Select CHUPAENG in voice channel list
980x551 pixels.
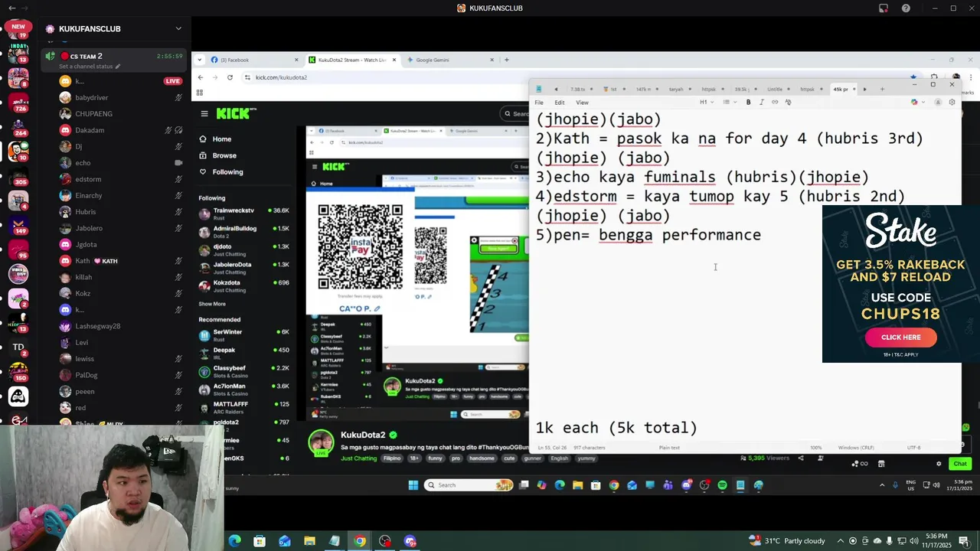[93, 114]
